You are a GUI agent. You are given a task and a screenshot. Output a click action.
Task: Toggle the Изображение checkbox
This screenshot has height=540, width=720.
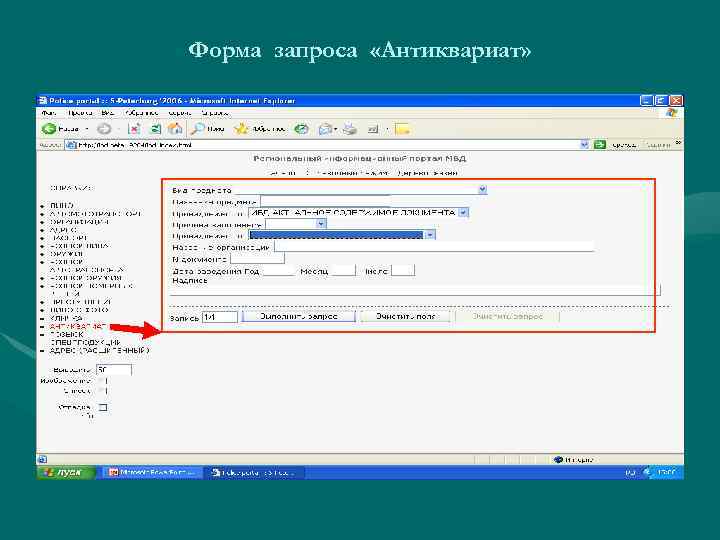104,381
